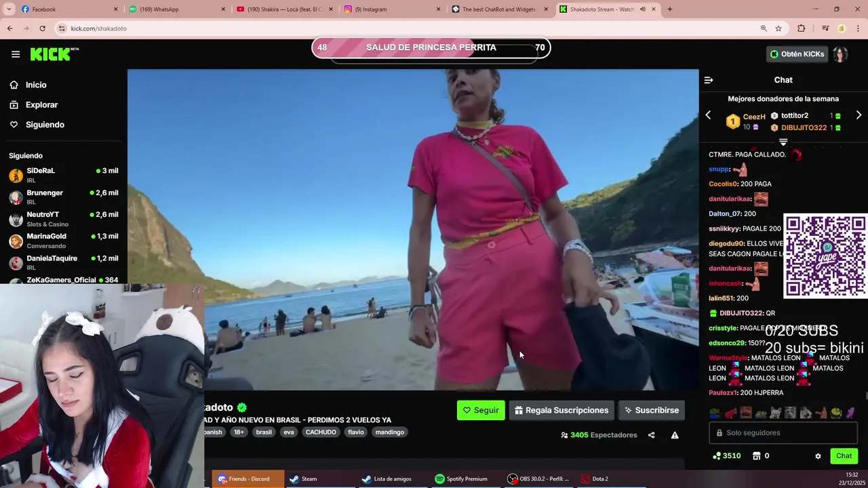This screenshot has height=488, width=868.
Task: Switch to the Facebook browser tab
Action: [68, 9]
